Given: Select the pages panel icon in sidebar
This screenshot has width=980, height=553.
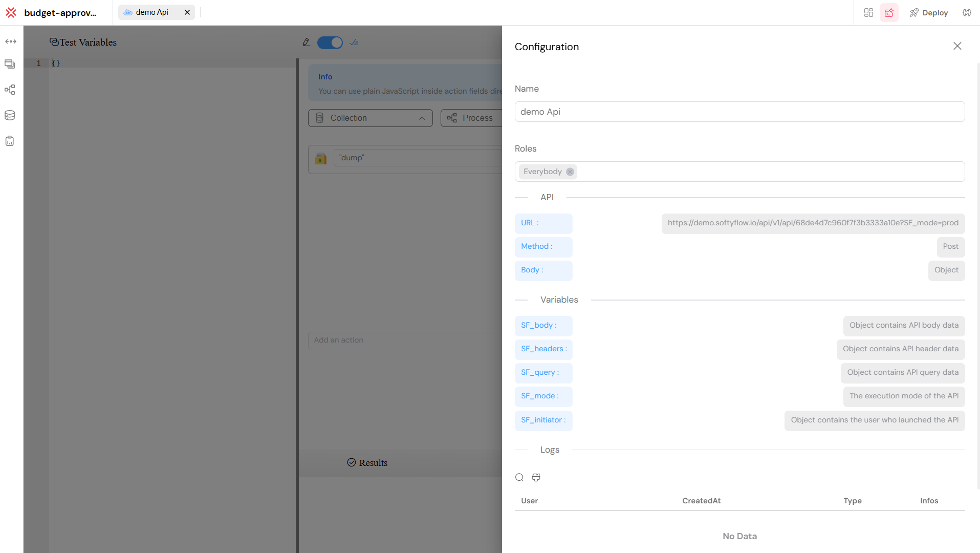Looking at the screenshot, I should click(9, 64).
